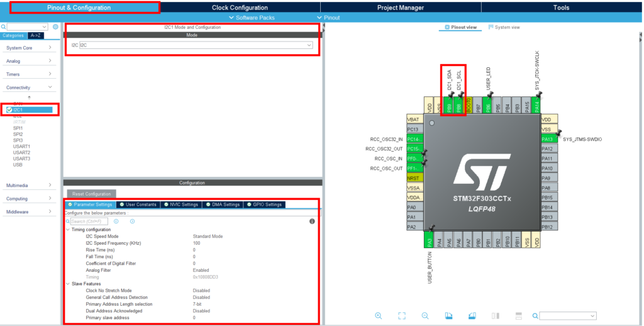
Task: Select the Categories tab
Action: [13, 35]
